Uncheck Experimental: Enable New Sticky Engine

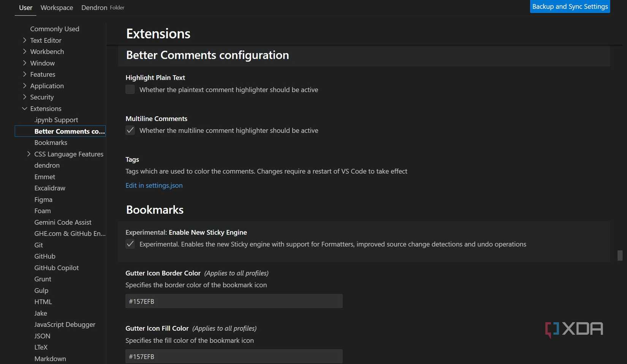(x=130, y=244)
